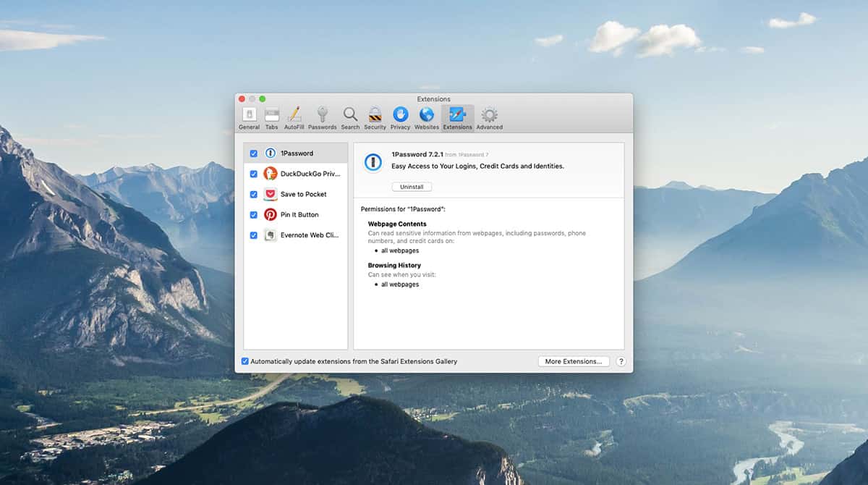The image size is (868, 485).
Task: Click the 1Password 7.2.1 title text
Action: tap(417, 154)
